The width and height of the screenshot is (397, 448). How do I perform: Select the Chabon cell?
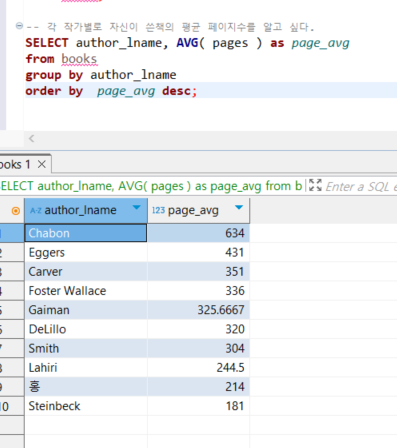[x=86, y=233]
